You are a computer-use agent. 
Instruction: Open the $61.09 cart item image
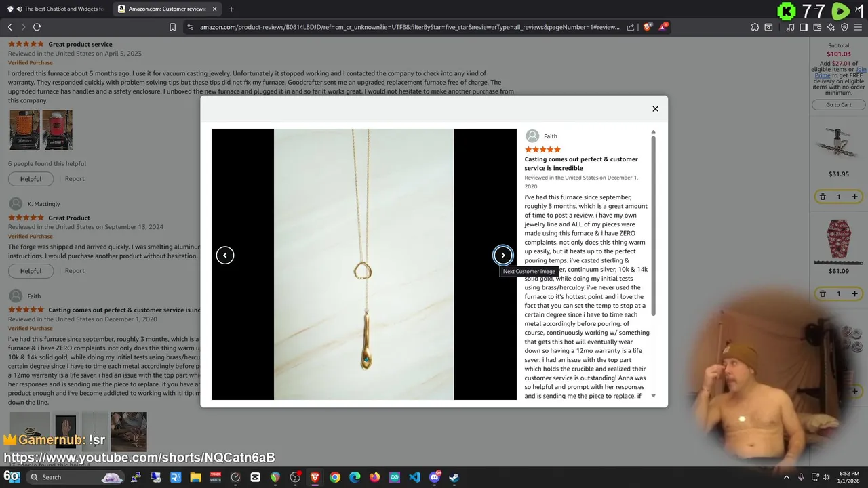tap(838, 241)
